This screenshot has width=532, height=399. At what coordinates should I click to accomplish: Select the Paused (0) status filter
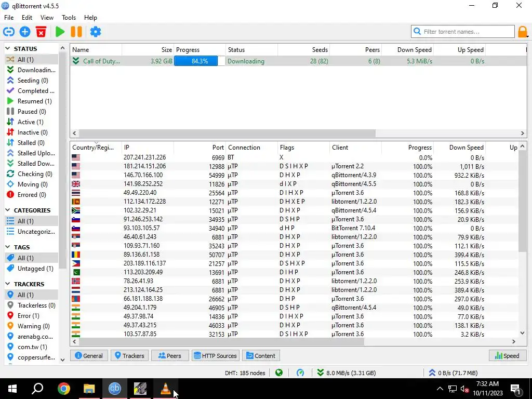[x=31, y=112]
